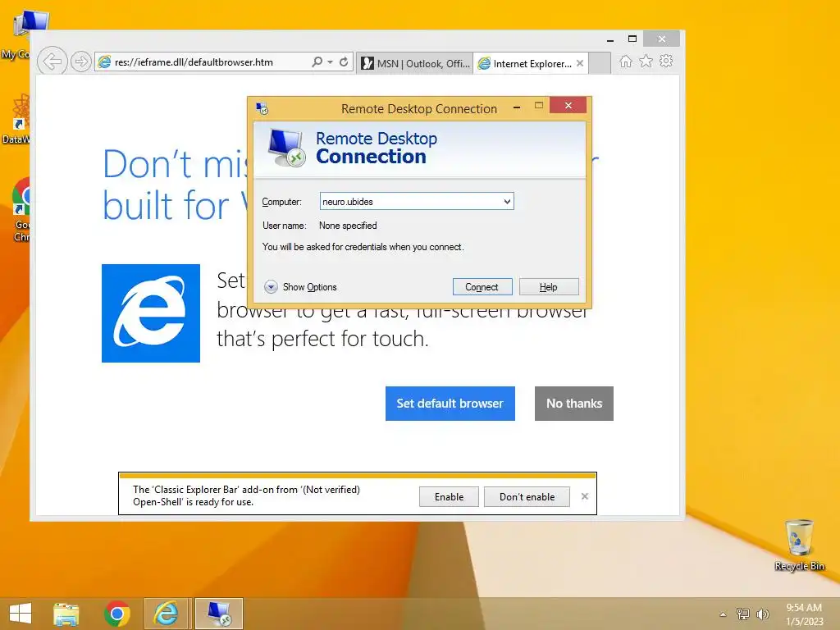840x630 pixels.
Task: Open the IE Home icon
Action: 626,61
